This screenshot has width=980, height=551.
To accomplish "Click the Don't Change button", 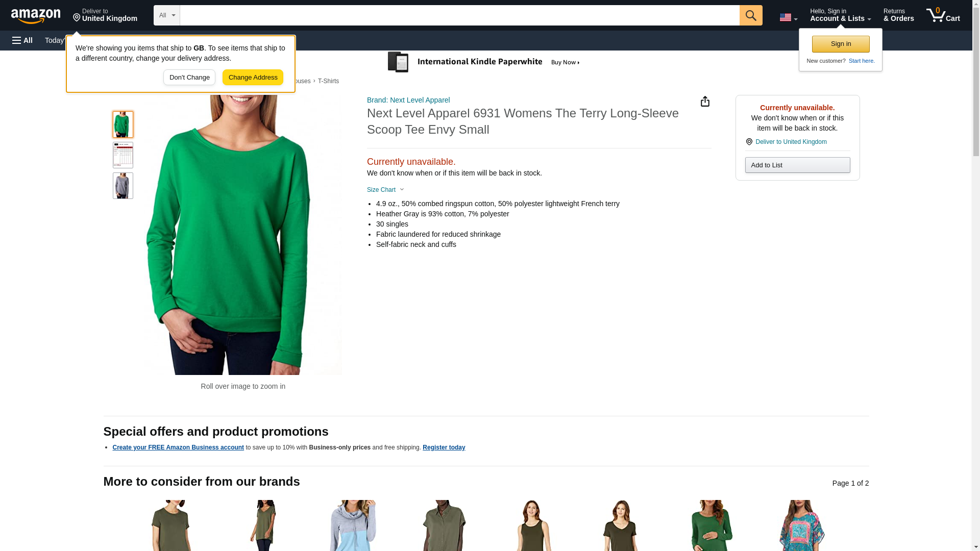I will click(189, 78).
